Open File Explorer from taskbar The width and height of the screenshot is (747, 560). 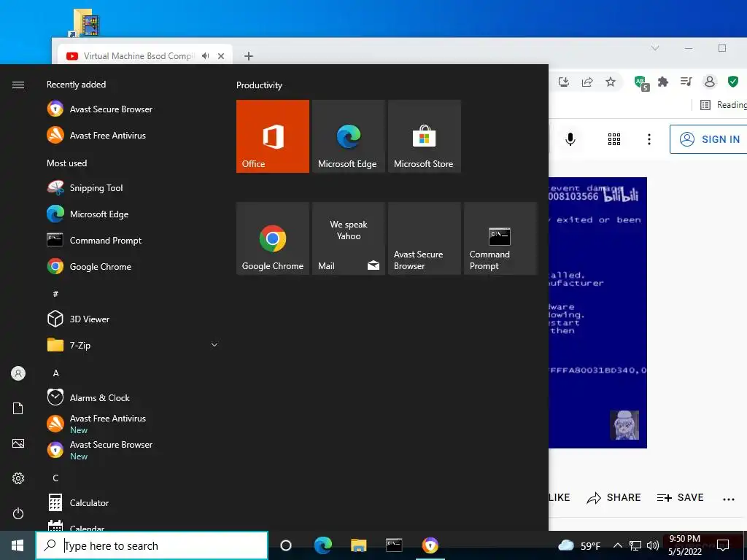tap(358, 545)
